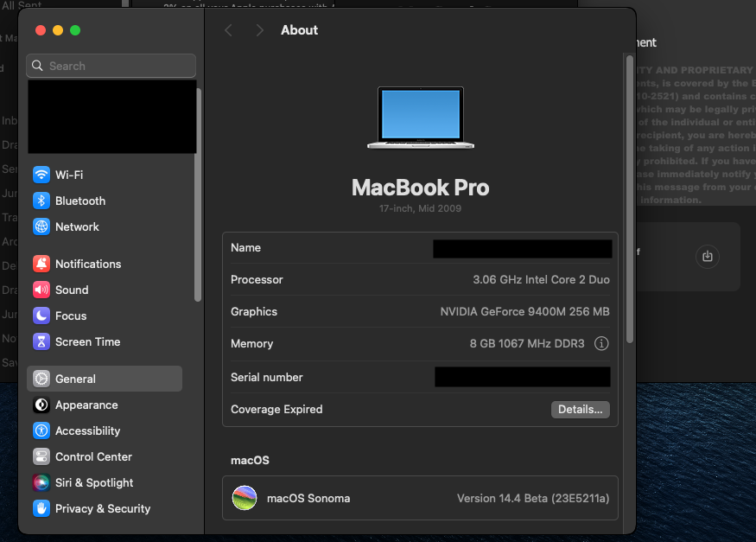Click the search magnifier icon
The image size is (756, 542).
[x=37, y=66]
